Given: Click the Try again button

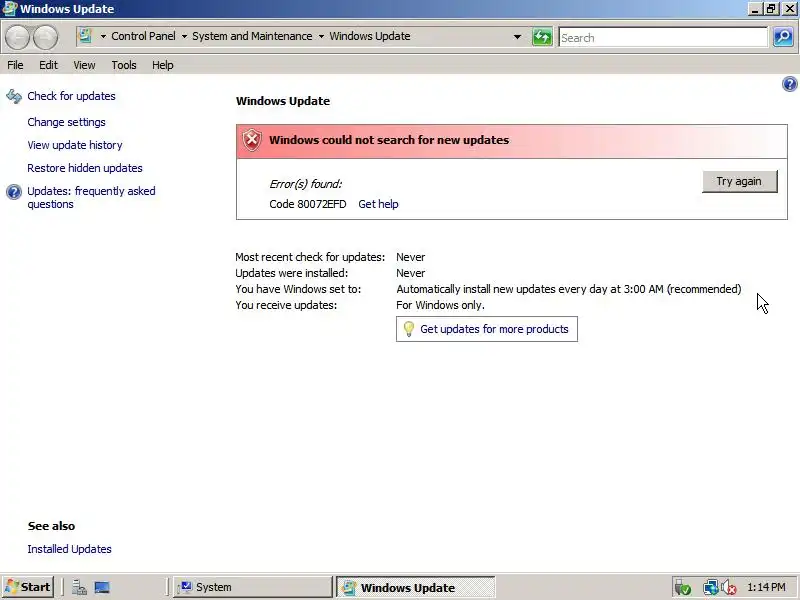Looking at the screenshot, I should point(739,181).
